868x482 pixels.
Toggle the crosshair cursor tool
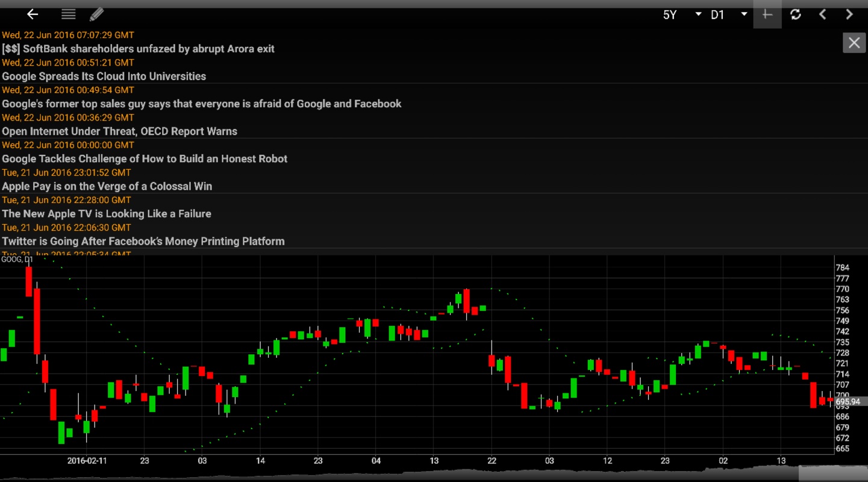pos(767,14)
